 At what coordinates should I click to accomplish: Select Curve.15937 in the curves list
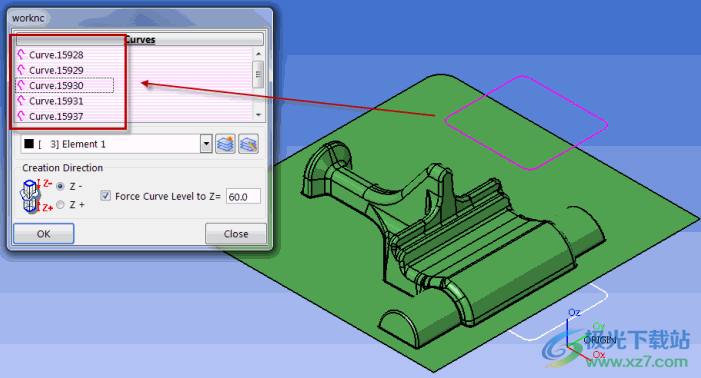[56, 116]
